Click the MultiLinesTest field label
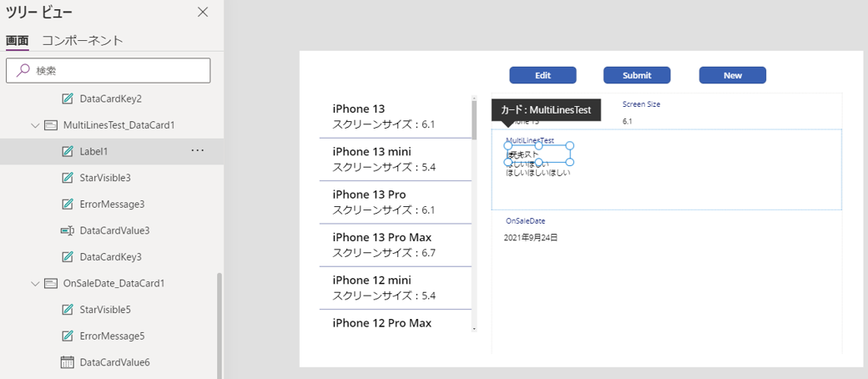 pos(530,141)
